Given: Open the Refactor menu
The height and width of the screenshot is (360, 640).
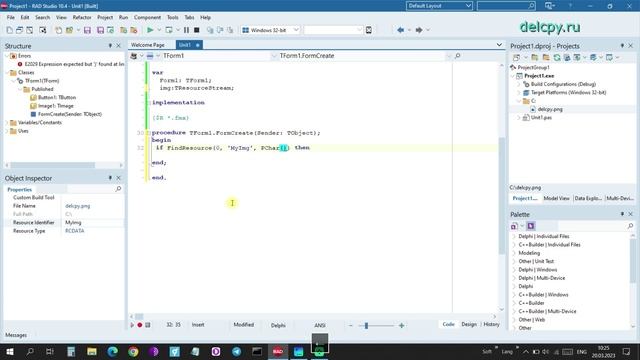Looking at the screenshot, I should click(x=82, y=18).
